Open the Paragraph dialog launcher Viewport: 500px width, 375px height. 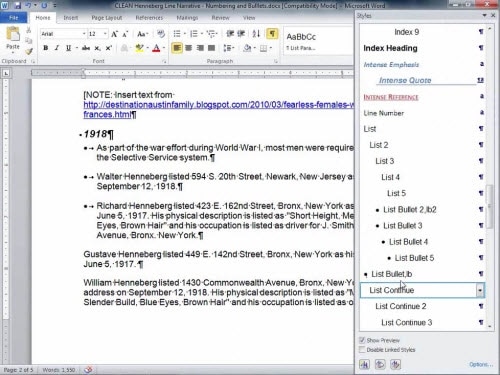tap(276, 61)
